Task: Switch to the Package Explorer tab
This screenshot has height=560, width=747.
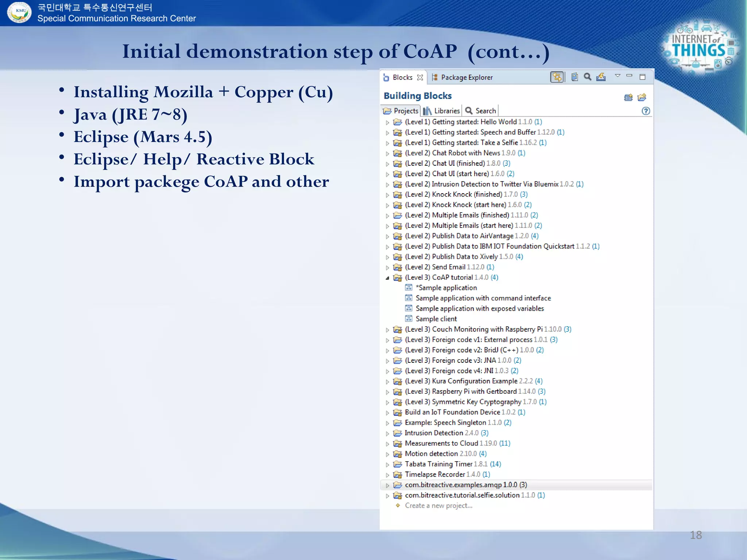Action: pyautogui.click(x=462, y=77)
